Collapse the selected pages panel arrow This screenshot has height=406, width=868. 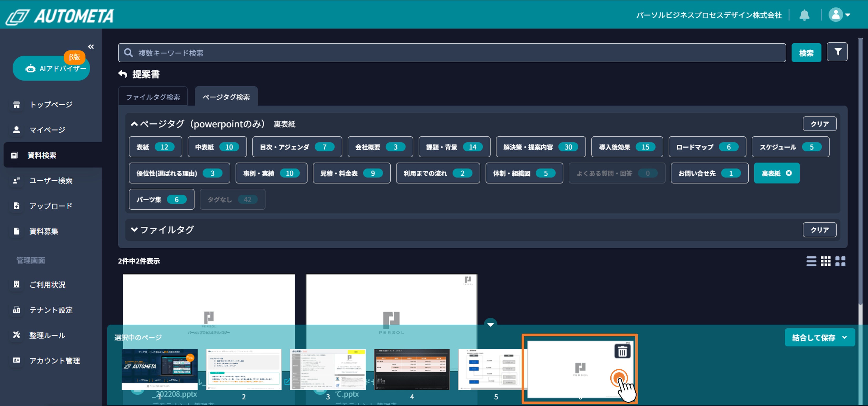point(490,324)
